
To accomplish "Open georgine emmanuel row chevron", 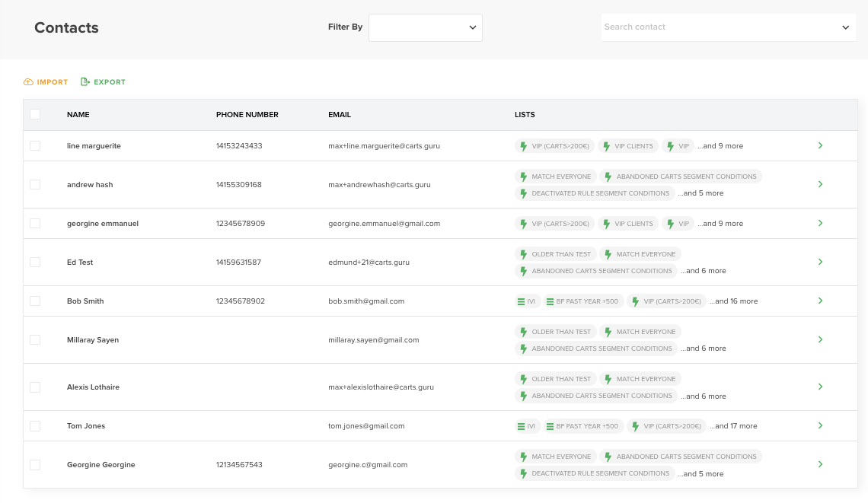I will point(820,223).
